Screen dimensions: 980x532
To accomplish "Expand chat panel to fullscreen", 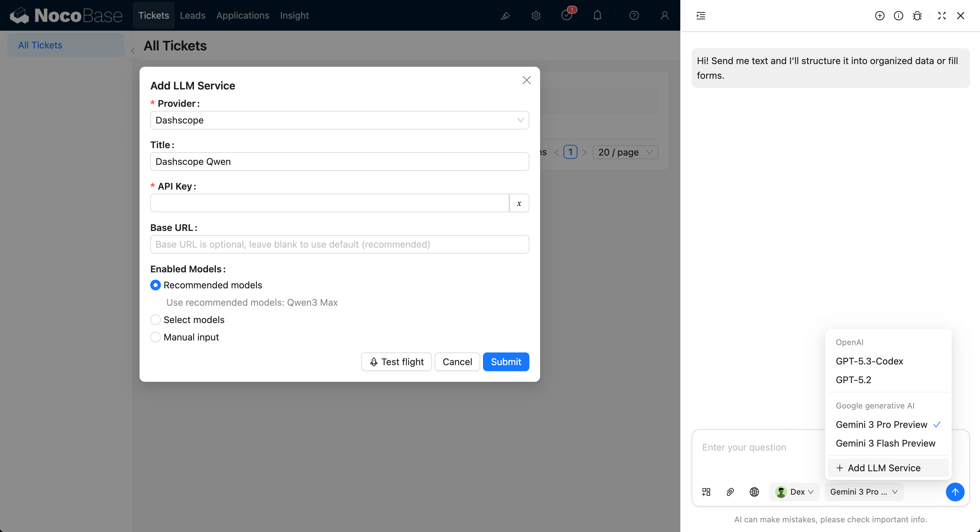I will 942,16.
